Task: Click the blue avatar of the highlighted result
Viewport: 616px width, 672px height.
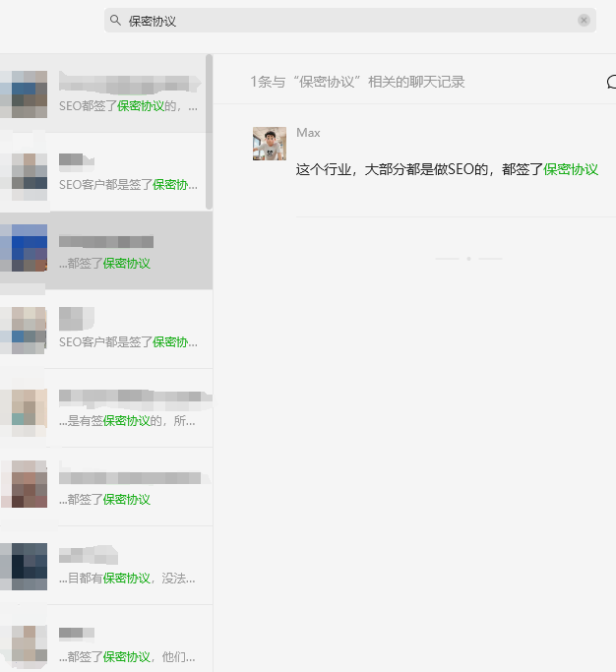Action: pos(24,248)
